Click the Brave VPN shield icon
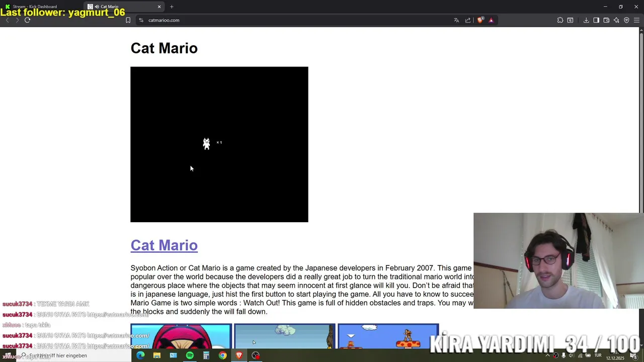644x362 pixels. [626, 20]
